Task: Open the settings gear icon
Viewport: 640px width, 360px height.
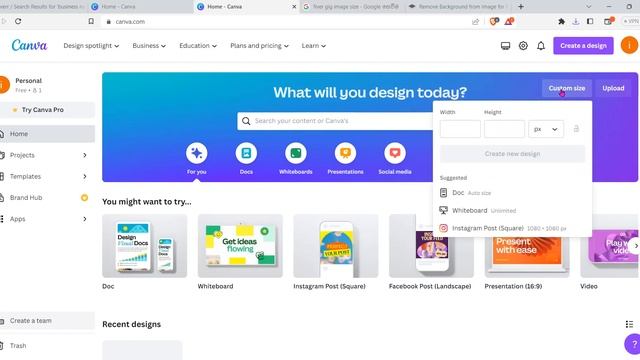Action: (523, 46)
